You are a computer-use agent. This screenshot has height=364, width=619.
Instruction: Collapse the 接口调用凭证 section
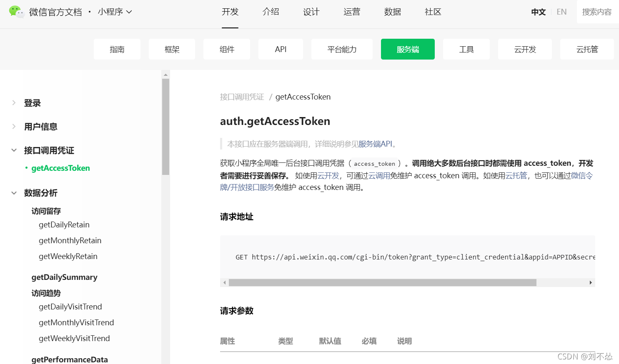[49, 150]
